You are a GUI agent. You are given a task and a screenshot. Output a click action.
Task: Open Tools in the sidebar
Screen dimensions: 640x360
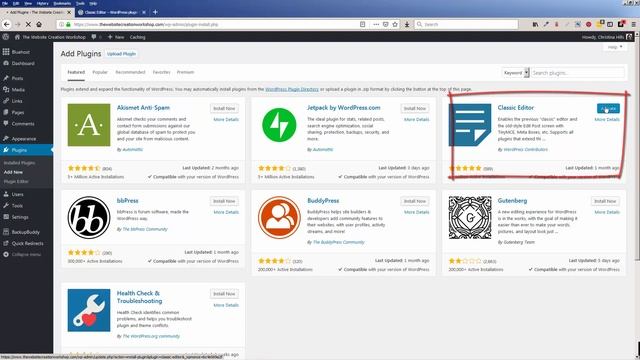click(17, 206)
